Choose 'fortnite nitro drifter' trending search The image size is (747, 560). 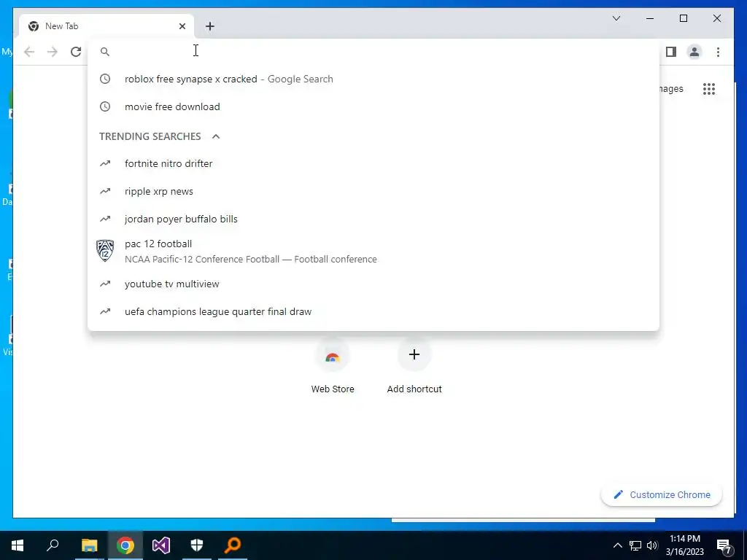click(373, 163)
